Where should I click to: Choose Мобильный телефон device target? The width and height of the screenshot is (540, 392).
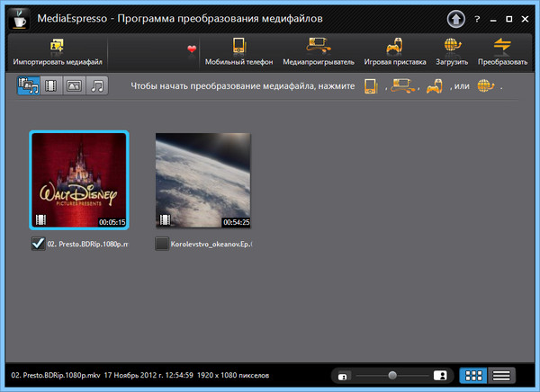pos(238,52)
